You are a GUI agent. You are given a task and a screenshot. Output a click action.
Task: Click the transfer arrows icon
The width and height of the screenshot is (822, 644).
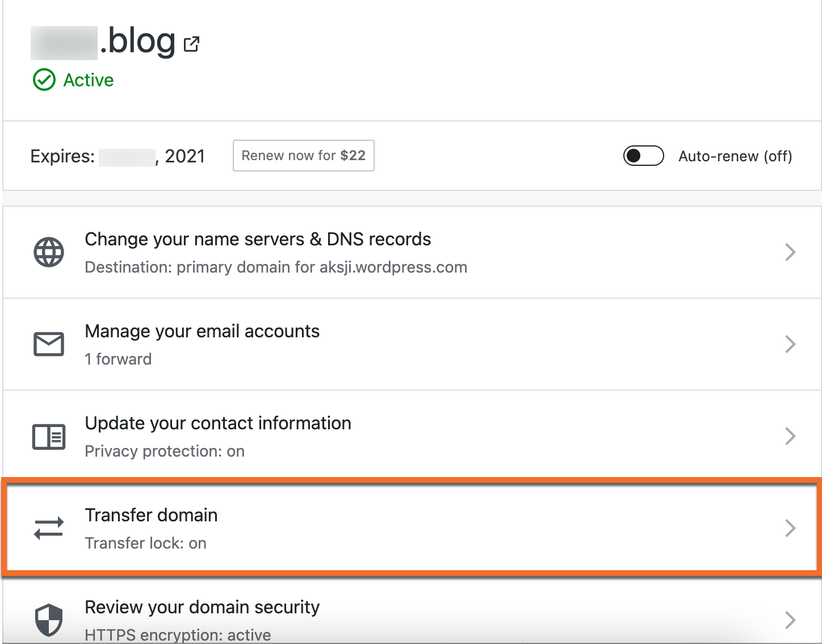(x=48, y=528)
